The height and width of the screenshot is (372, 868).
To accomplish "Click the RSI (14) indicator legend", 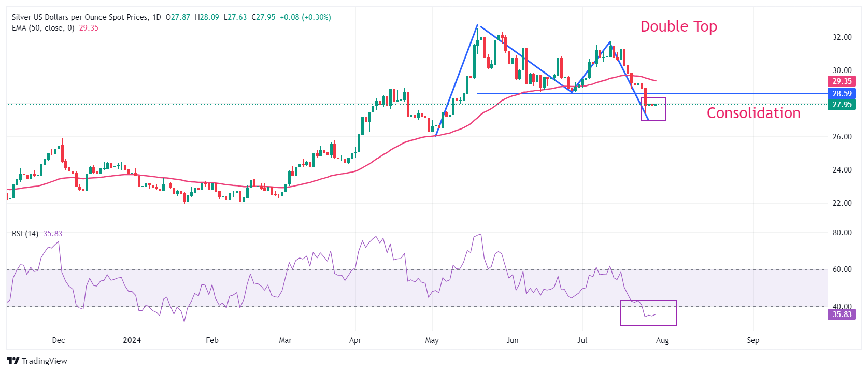I will (25, 234).
